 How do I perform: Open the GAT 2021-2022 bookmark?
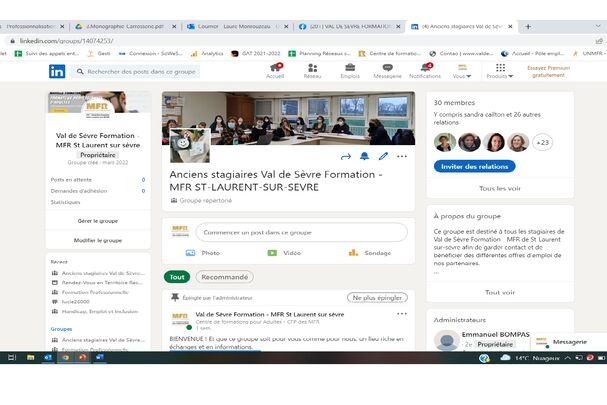tap(255, 53)
